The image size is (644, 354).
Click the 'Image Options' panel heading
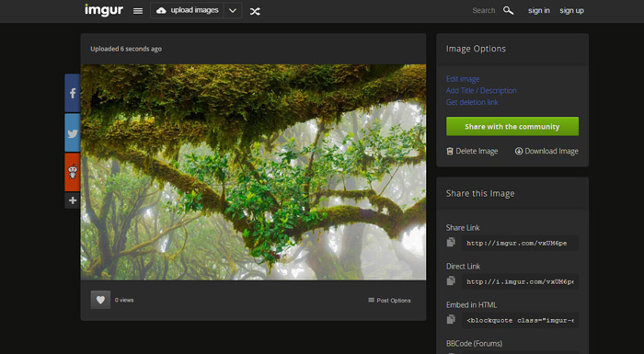pyautogui.click(x=476, y=49)
